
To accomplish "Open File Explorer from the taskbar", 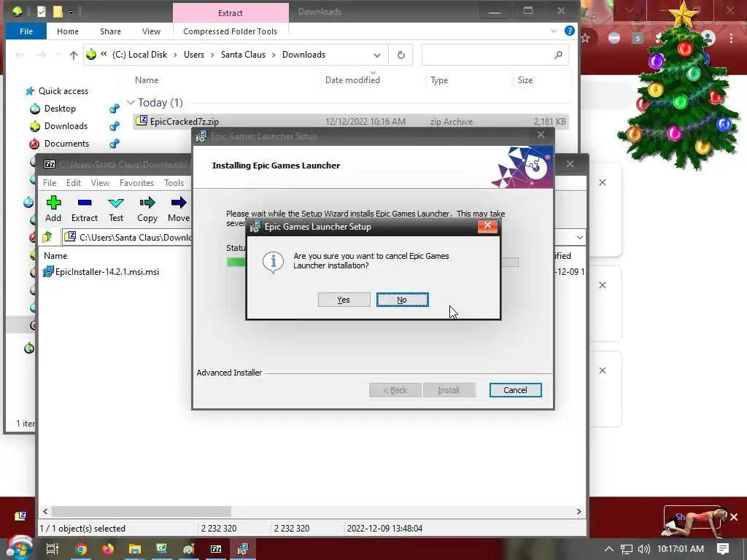I will [x=135, y=549].
